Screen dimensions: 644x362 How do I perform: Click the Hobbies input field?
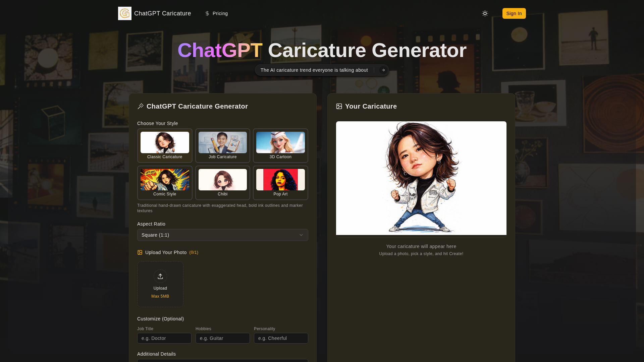click(223, 338)
